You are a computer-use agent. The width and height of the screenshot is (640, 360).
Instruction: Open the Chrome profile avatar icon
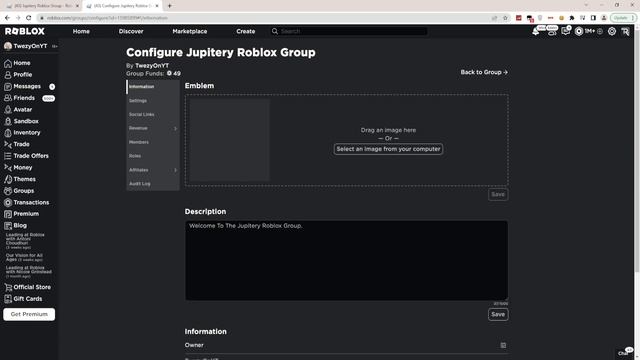point(604,18)
